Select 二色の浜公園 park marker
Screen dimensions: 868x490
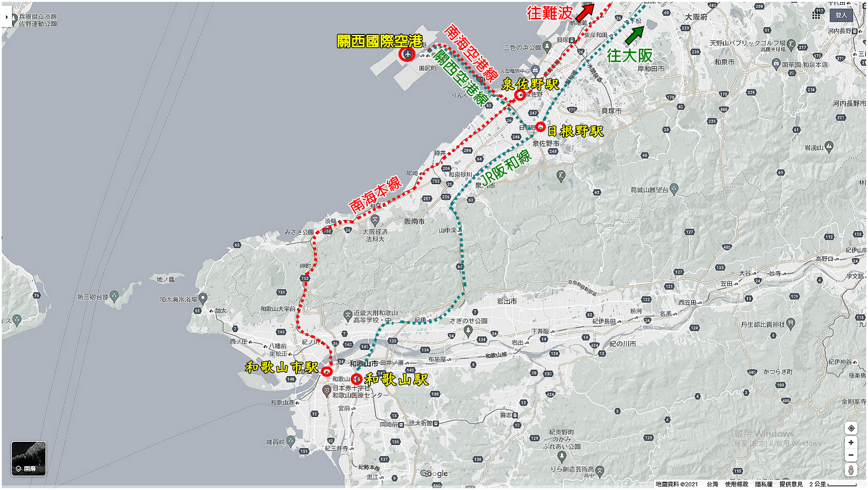click(x=547, y=46)
